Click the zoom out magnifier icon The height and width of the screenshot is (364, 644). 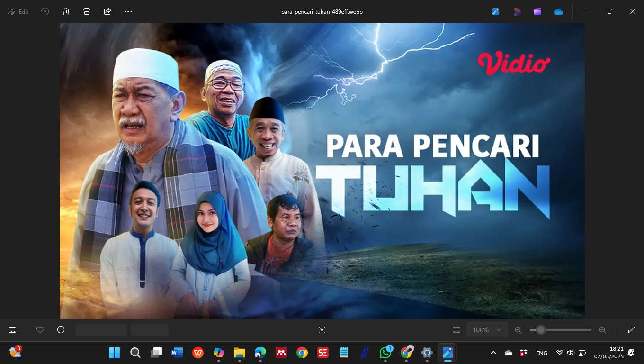point(519,330)
